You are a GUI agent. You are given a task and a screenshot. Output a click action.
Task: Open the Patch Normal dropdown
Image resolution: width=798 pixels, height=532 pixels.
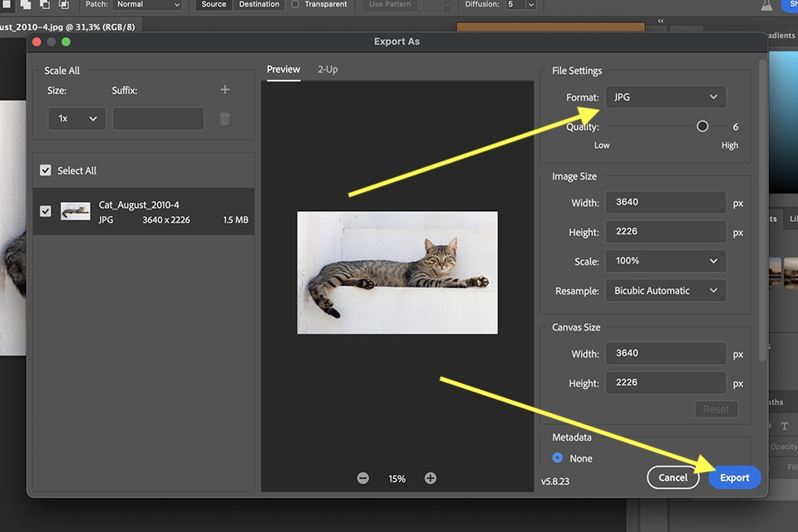(x=148, y=5)
